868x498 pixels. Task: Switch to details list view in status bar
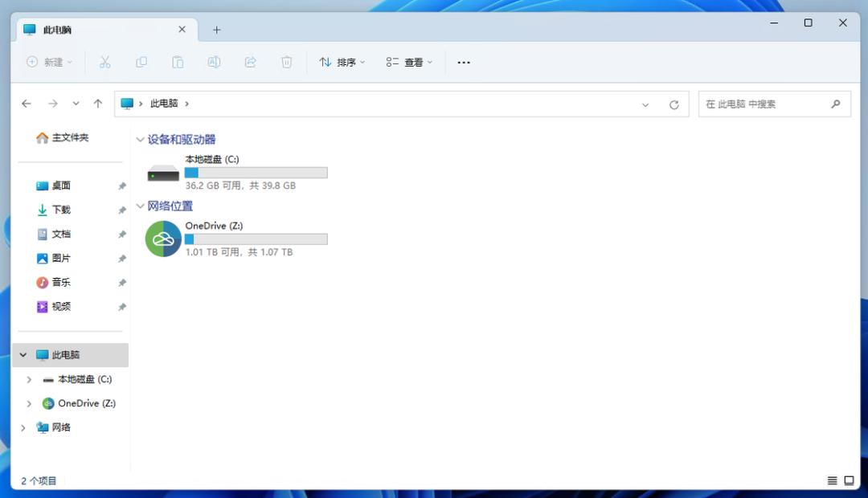(832, 481)
